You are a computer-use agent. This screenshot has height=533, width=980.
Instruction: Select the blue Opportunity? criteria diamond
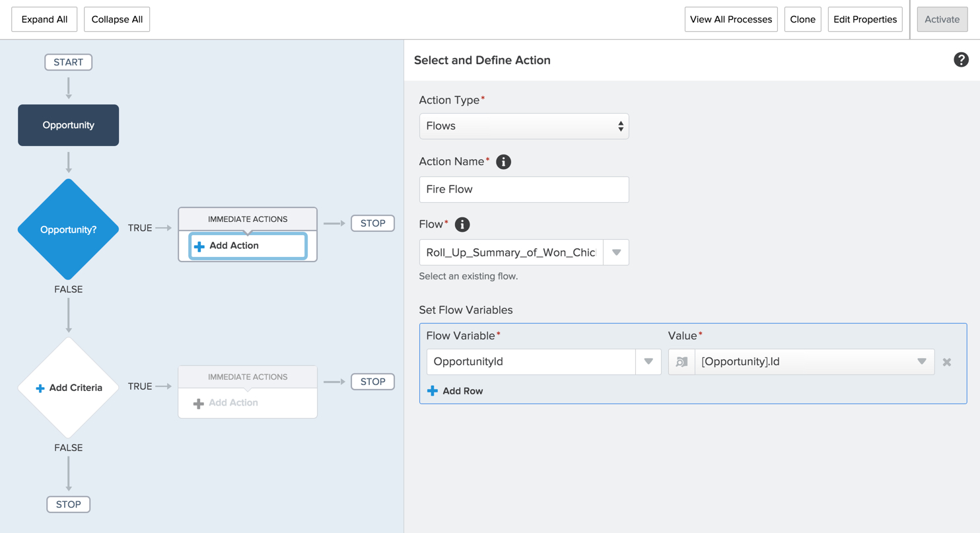pos(69,230)
